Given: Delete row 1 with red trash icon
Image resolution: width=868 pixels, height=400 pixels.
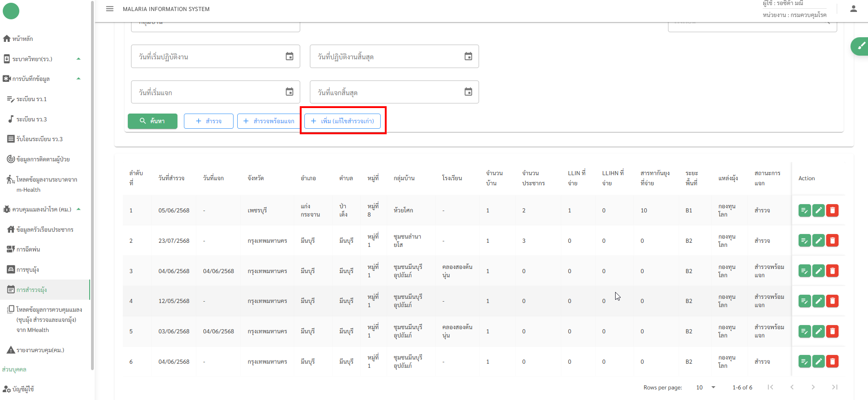Looking at the screenshot, I should pos(832,211).
